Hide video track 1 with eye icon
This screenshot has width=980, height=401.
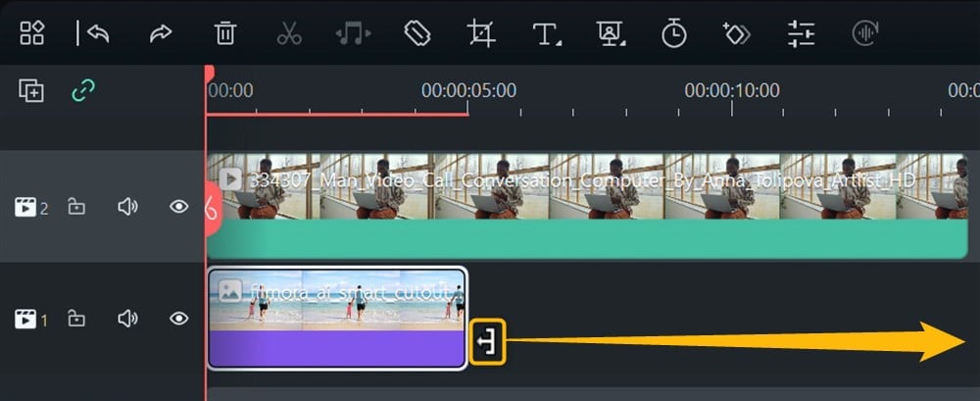(178, 319)
